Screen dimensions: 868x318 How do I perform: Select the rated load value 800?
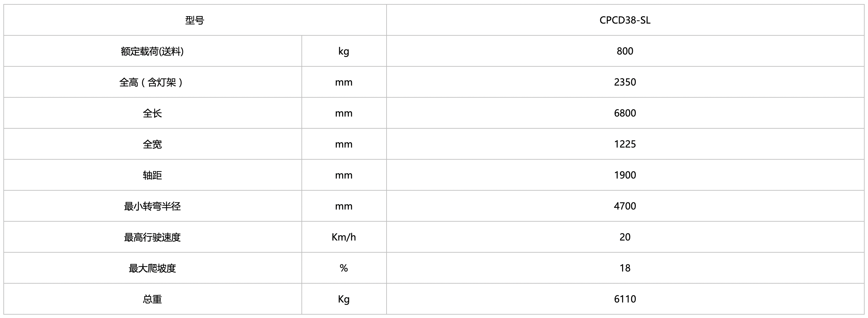(625, 51)
